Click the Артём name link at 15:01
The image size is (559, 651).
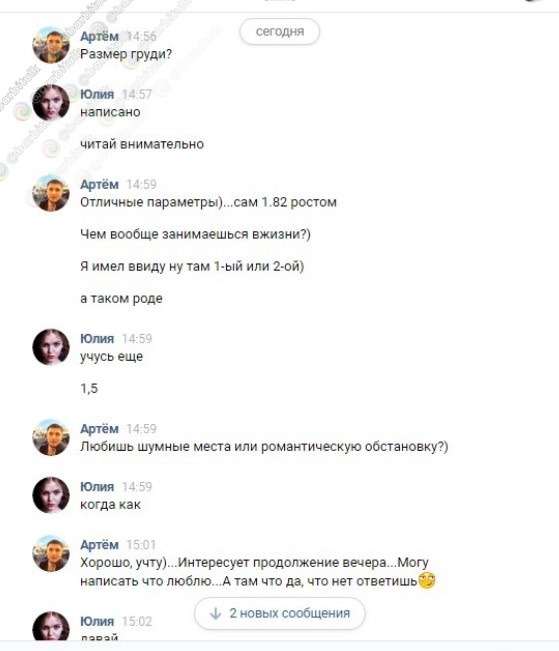tap(99, 545)
